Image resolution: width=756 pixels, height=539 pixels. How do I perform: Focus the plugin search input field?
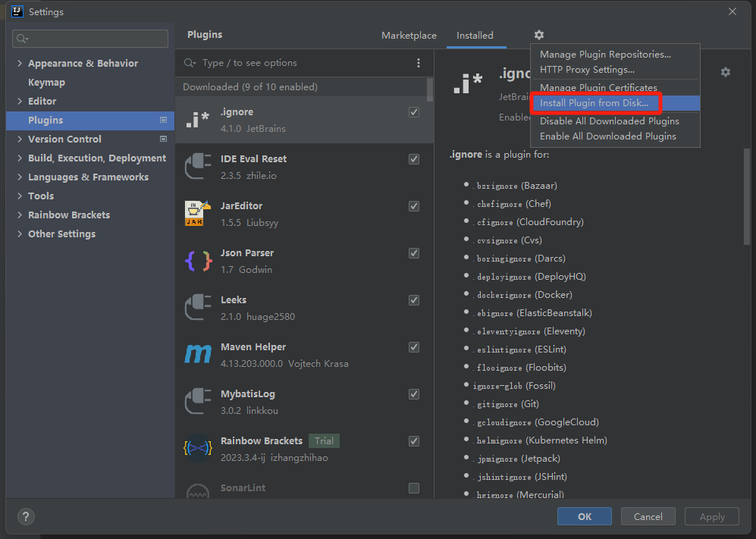pyautogui.click(x=305, y=63)
